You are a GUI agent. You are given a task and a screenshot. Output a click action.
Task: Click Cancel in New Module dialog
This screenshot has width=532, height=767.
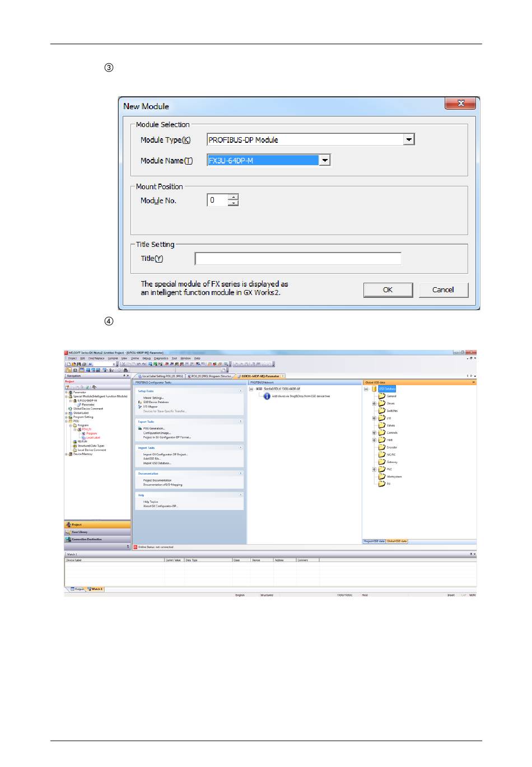(x=443, y=289)
